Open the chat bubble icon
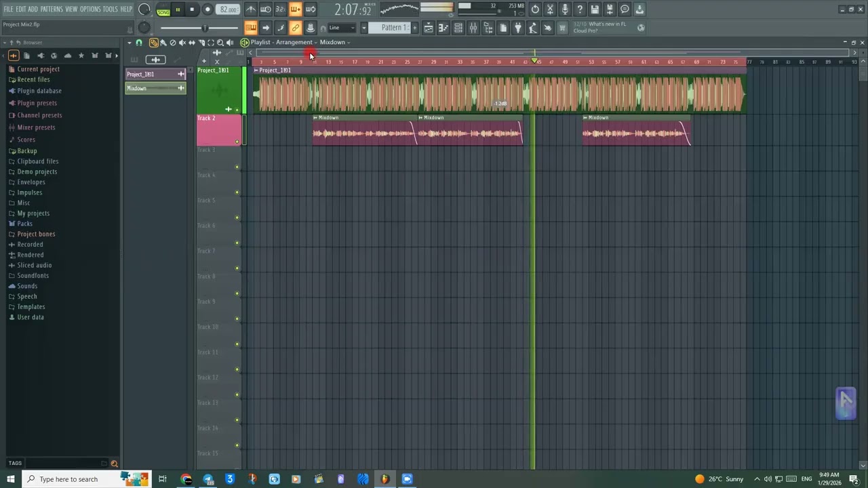This screenshot has width=868, height=488. click(x=625, y=9)
